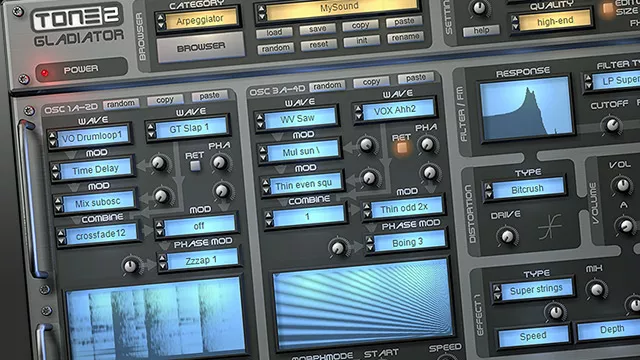The width and height of the screenshot is (640, 360).
Task: Paste into OSC 1A-2D
Action: coord(209,96)
